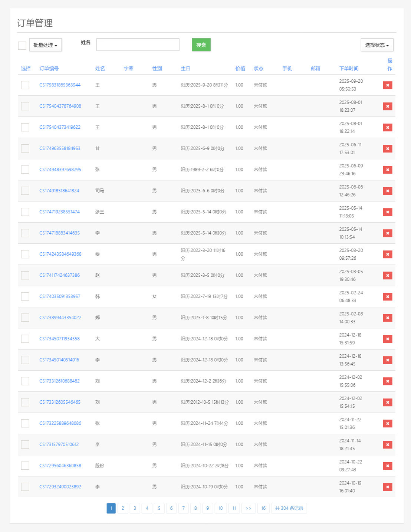Jump to last page 16
Image resolution: width=411 pixels, height=532 pixels.
pyautogui.click(x=263, y=508)
